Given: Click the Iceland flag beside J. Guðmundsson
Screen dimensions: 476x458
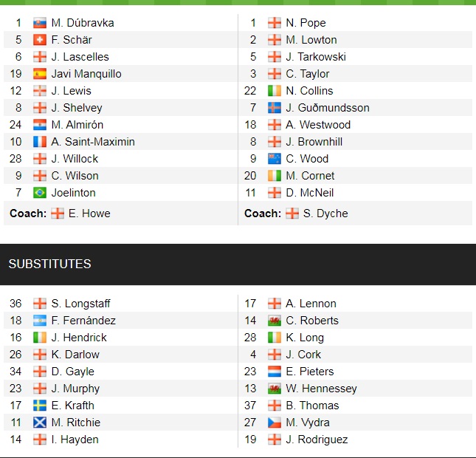Looking at the screenshot, I should 275,108.
